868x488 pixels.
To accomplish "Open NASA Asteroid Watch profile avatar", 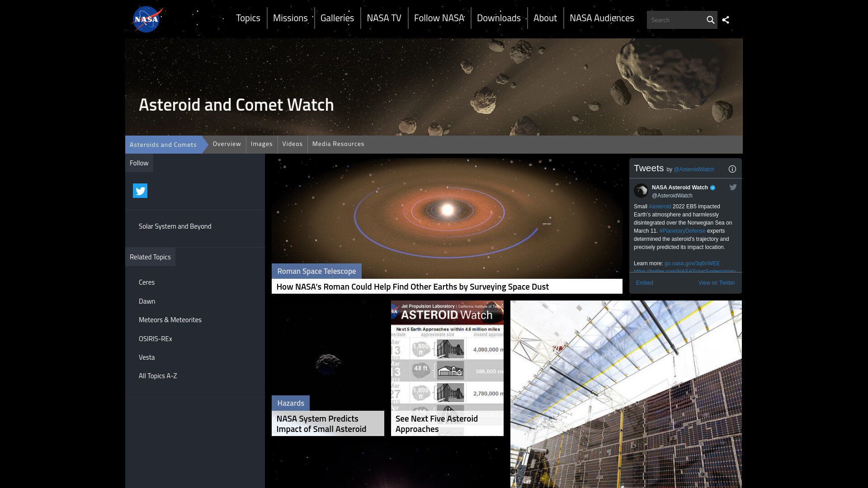I will point(641,191).
